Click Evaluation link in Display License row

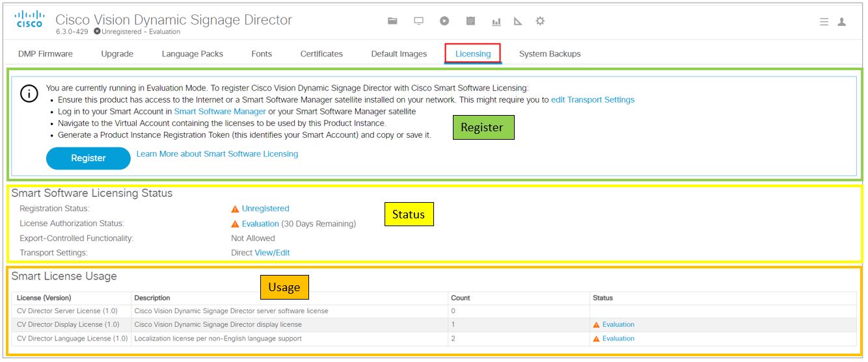pyautogui.click(x=618, y=324)
